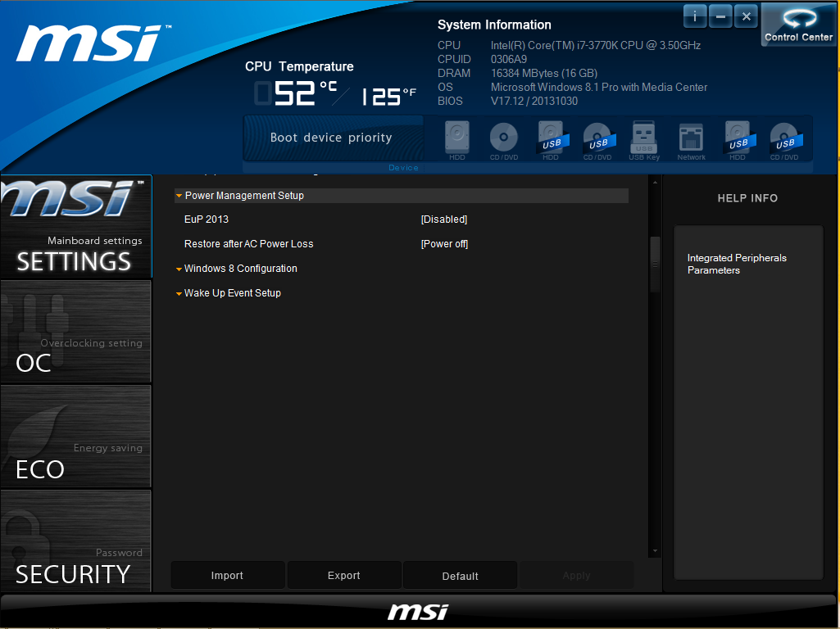Image resolution: width=840 pixels, height=629 pixels.
Task: Click the CPUID value 0306A9
Action: pyautogui.click(x=508, y=59)
